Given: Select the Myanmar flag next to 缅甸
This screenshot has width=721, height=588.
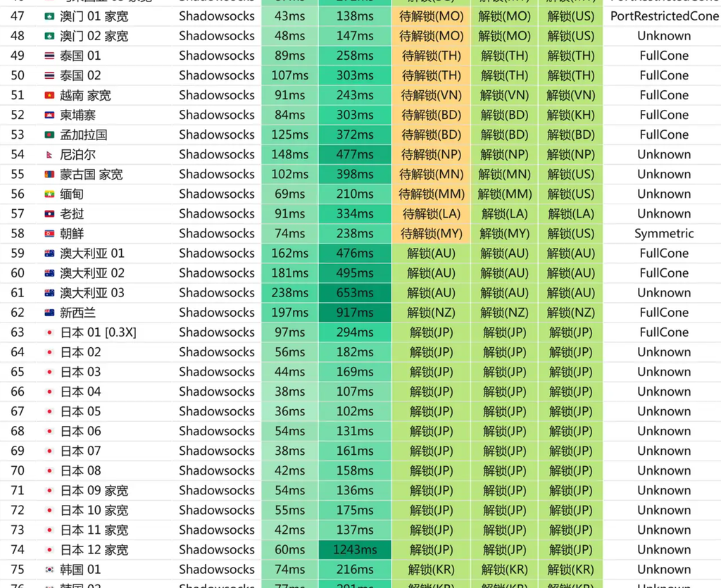Looking at the screenshot, I should tap(49, 194).
